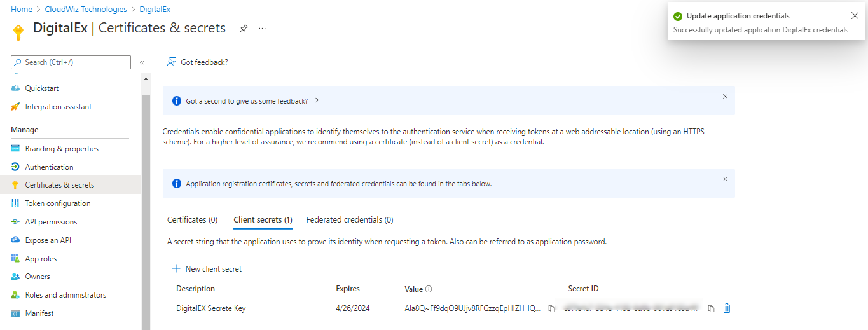Copy the Secret ID to clipboard
This screenshot has width=868, height=330.
pos(711,308)
